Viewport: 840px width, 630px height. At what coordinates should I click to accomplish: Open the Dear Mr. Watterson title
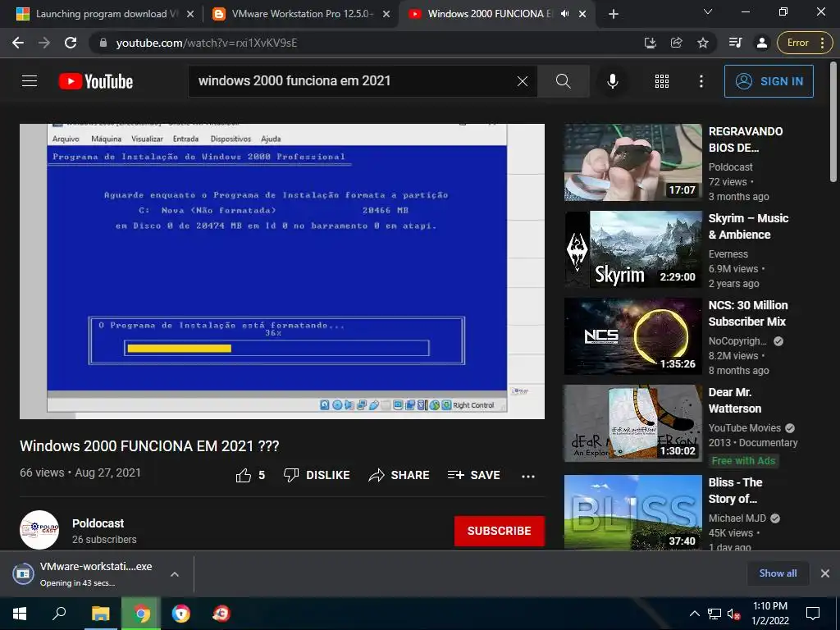pyautogui.click(x=735, y=400)
